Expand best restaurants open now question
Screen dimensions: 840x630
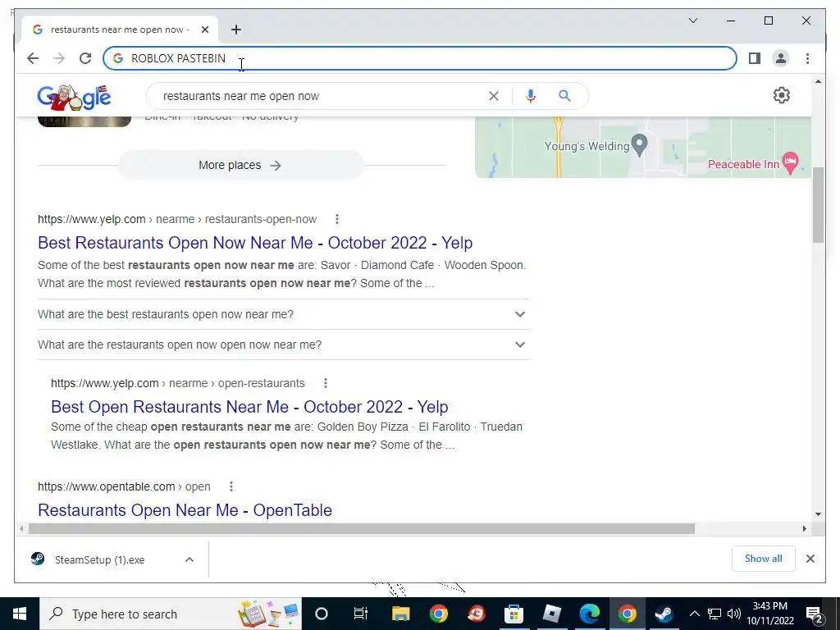pos(283,314)
